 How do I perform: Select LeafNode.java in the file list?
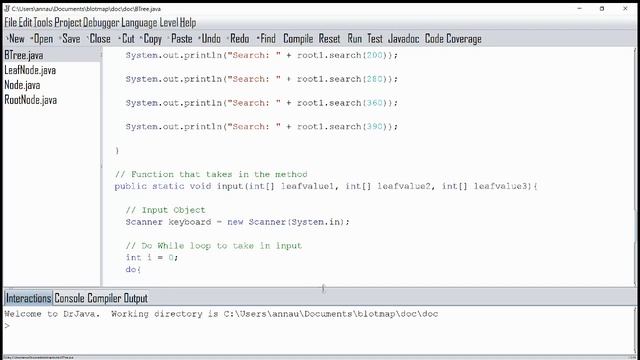click(x=30, y=70)
